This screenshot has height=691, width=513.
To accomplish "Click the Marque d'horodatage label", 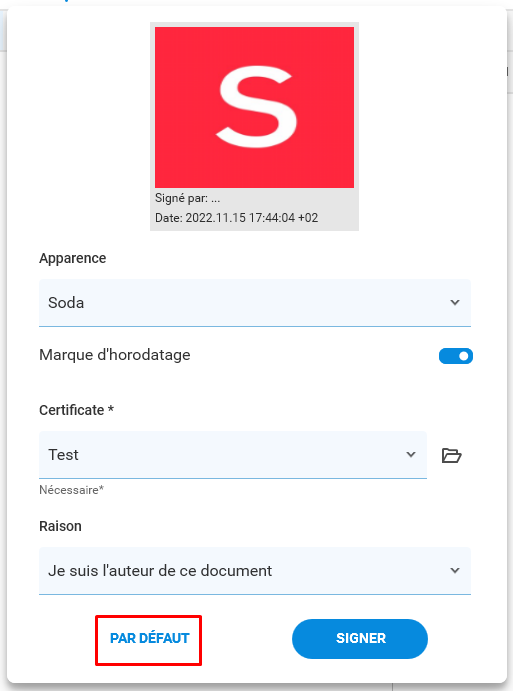I will point(115,355).
